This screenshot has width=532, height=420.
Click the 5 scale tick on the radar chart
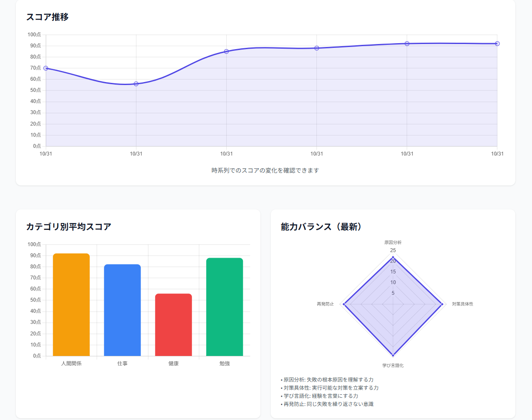393,293
